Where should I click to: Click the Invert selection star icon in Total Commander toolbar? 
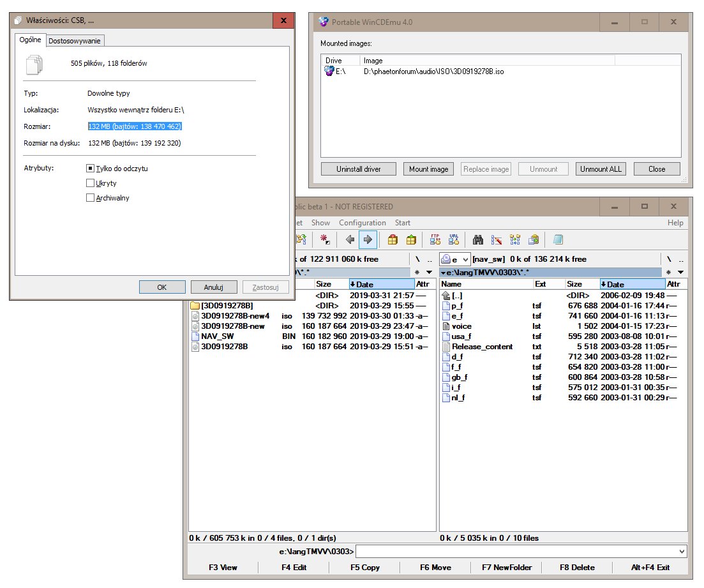325,239
